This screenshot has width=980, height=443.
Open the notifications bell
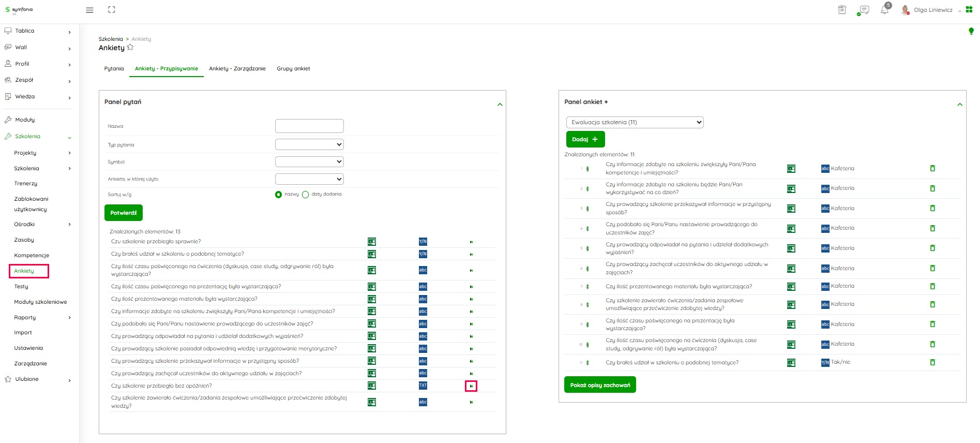click(x=884, y=10)
